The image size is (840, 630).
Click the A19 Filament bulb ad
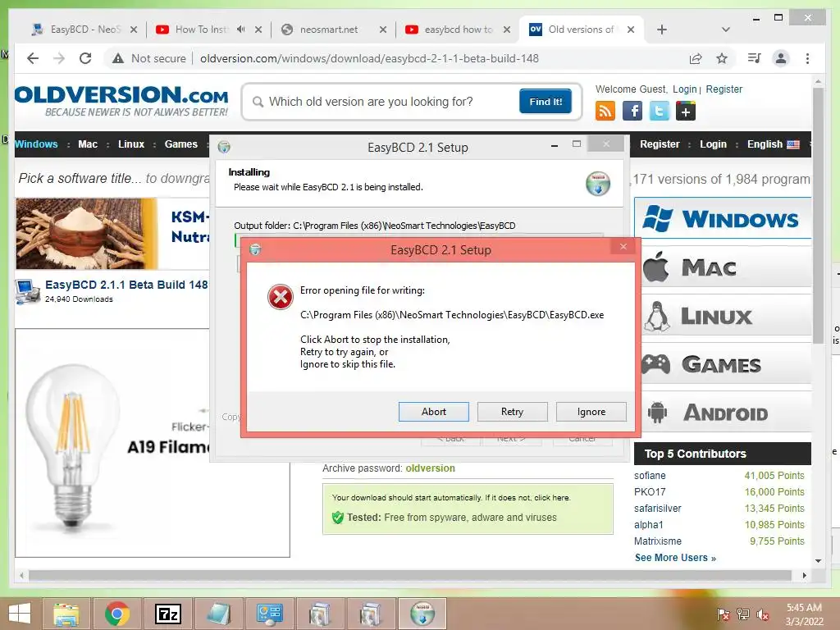112,444
